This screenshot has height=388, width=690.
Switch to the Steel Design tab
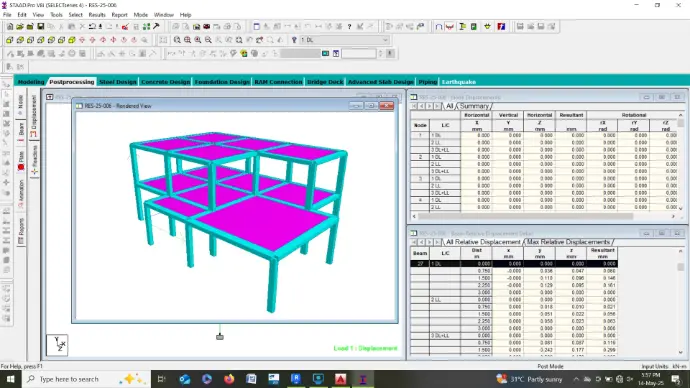click(x=117, y=82)
